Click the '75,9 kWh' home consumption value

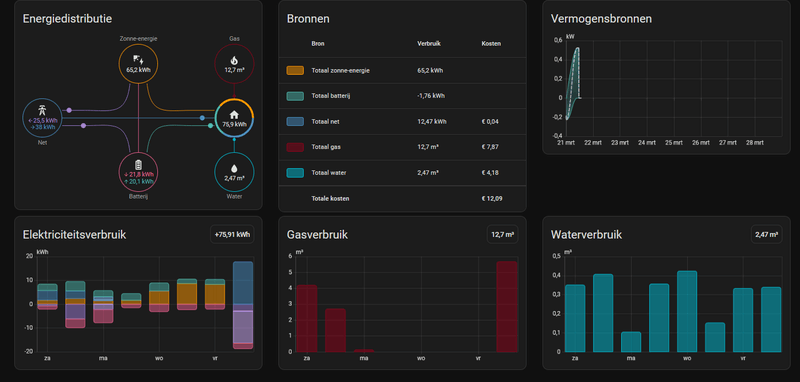click(x=234, y=124)
